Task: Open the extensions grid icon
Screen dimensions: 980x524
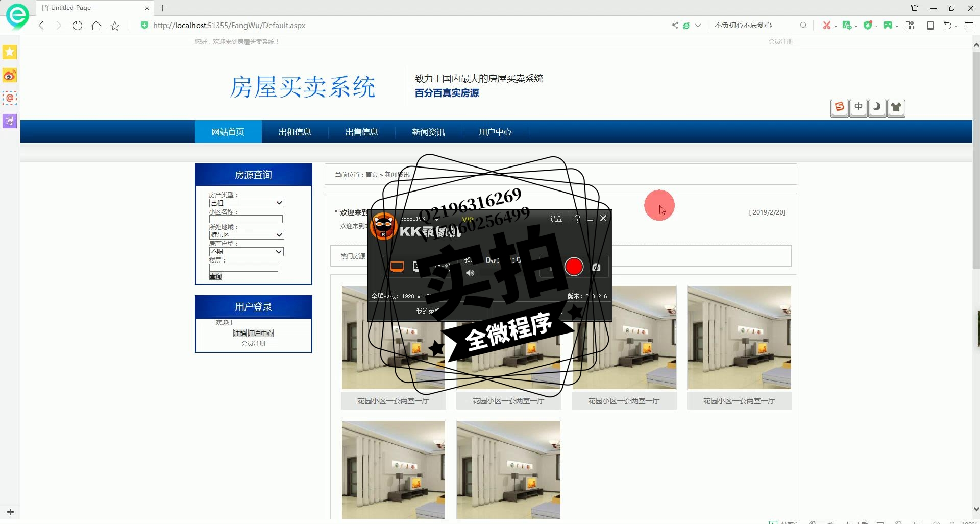Action: (x=910, y=25)
